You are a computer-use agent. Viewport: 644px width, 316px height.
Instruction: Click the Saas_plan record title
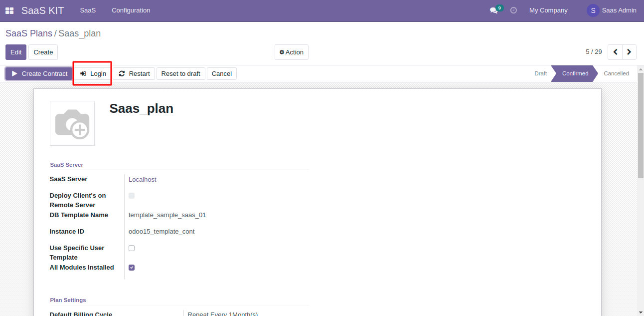point(142,108)
